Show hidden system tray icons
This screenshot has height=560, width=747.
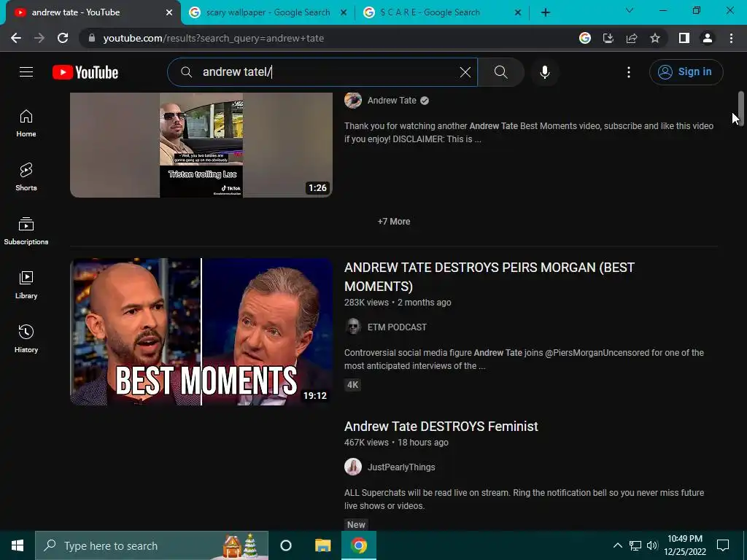coord(617,545)
